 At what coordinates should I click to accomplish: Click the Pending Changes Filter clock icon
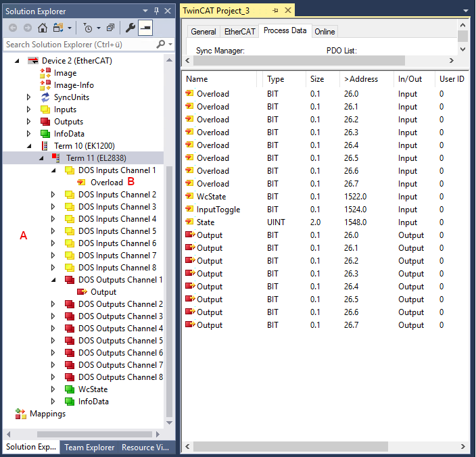click(89, 28)
